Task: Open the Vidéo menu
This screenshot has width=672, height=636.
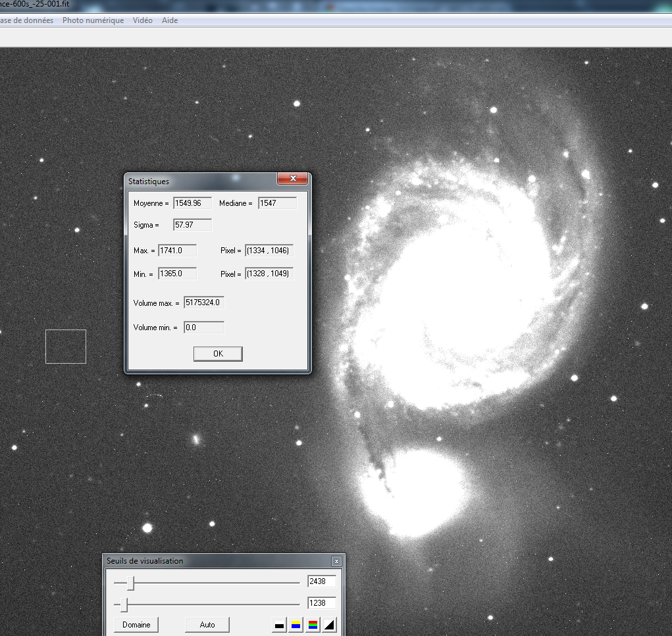Action: click(142, 20)
